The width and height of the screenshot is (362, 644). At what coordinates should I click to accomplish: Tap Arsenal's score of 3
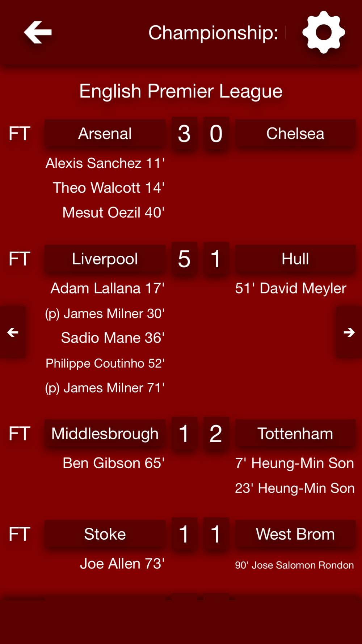[184, 133]
